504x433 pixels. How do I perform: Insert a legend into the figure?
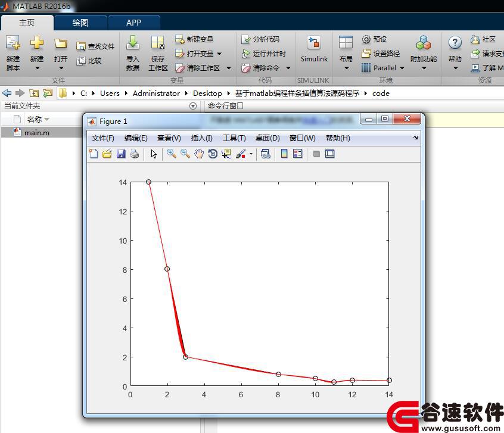[x=298, y=154]
